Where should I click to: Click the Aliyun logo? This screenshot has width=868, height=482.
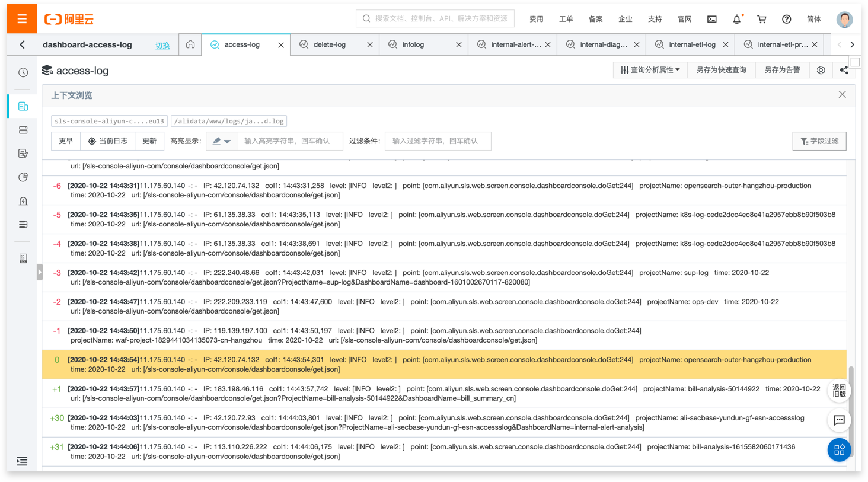point(69,19)
